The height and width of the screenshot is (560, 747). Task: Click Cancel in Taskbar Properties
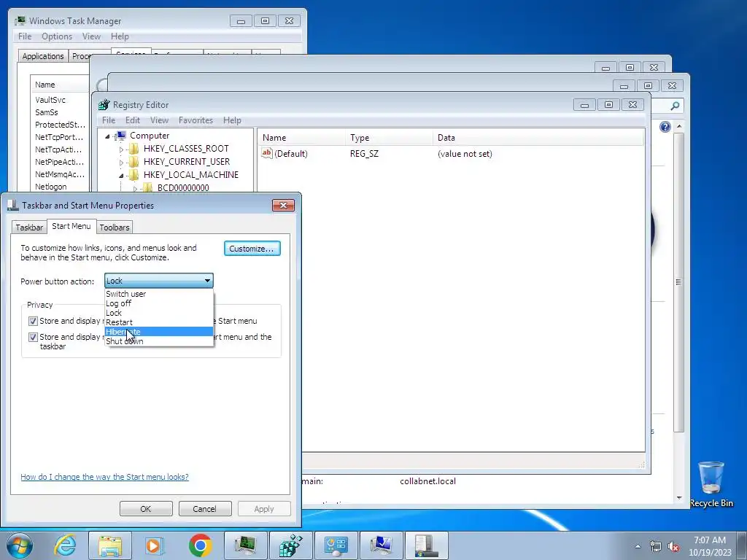[204, 508]
